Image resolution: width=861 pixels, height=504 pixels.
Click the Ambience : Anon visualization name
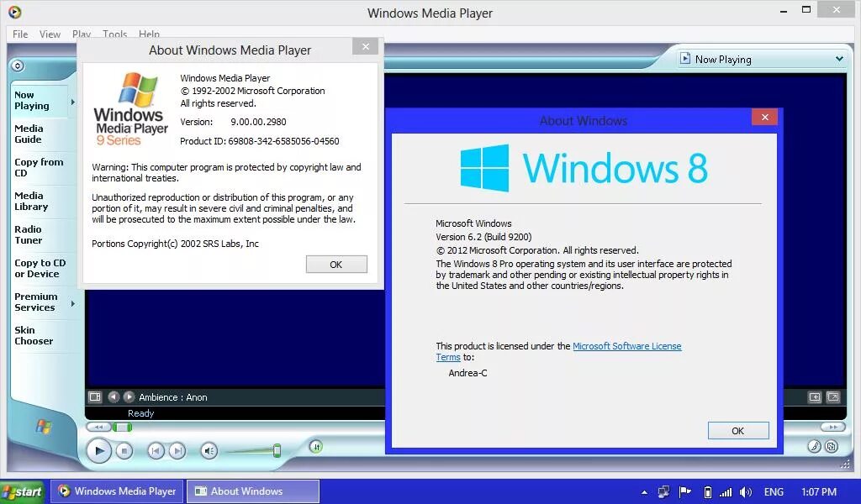pos(173,397)
